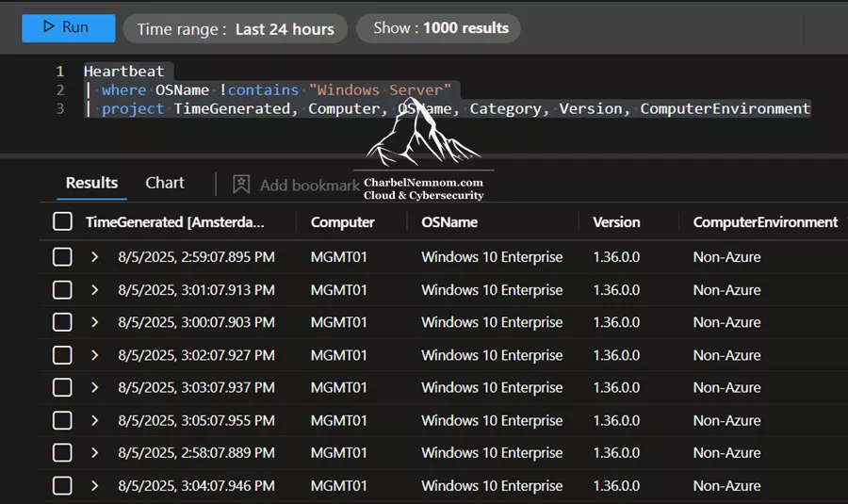
Task: Switch to the Results tab
Action: click(x=92, y=183)
